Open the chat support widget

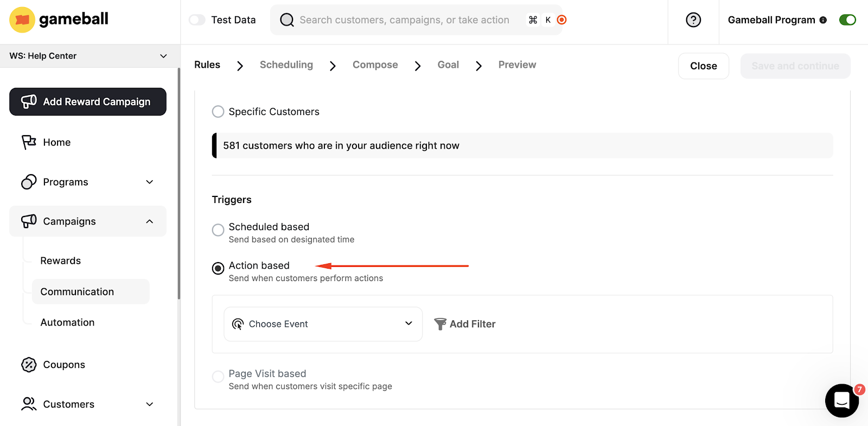pos(841,400)
